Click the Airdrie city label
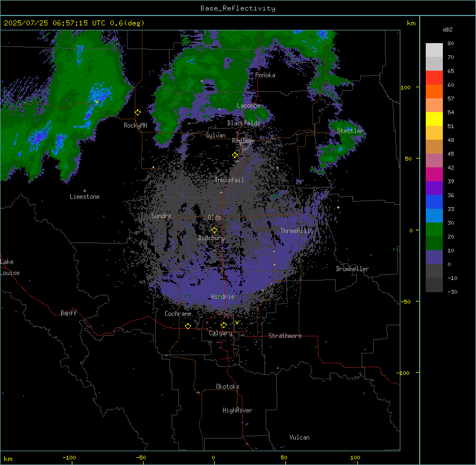Screen dimensions: 476x465 point(223,297)
